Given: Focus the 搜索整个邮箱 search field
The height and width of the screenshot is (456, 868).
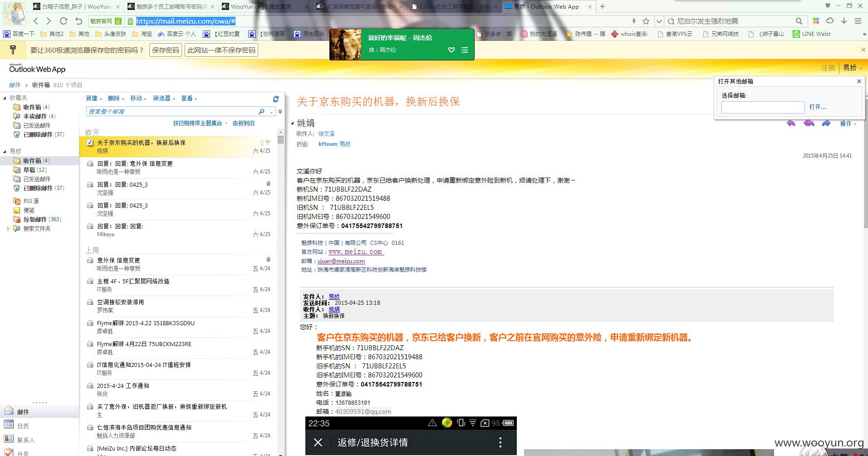Looking at the screenshot, I should [x=172, y=111].
